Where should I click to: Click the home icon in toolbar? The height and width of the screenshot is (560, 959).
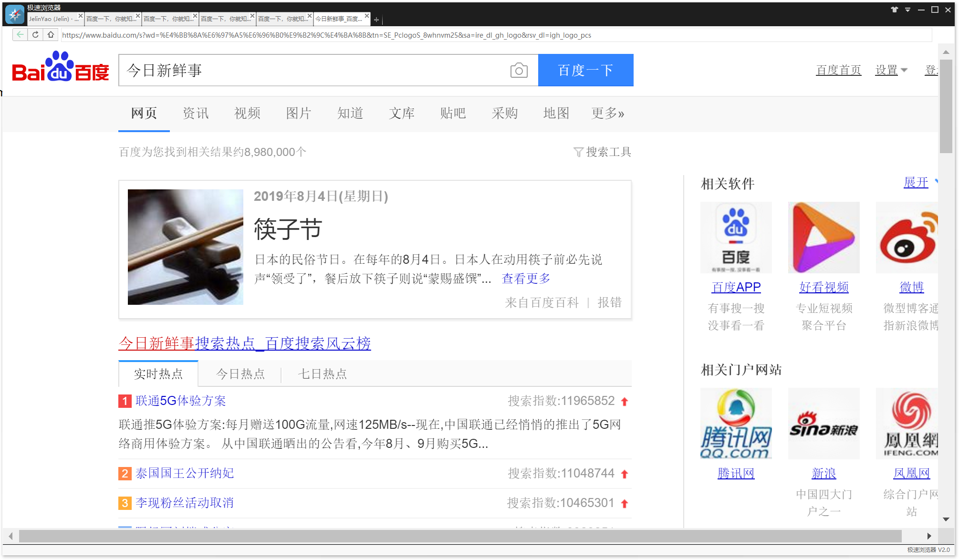click(x=51, y=35)
